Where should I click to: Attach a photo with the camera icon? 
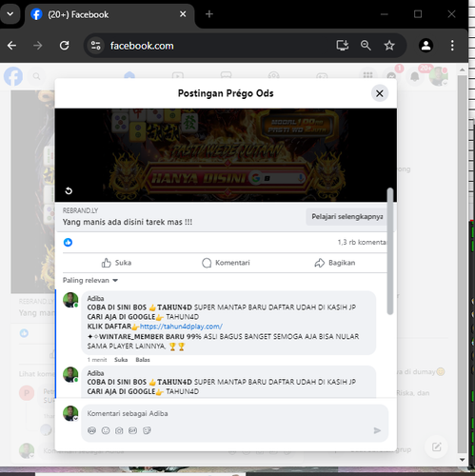coord(119,430)
